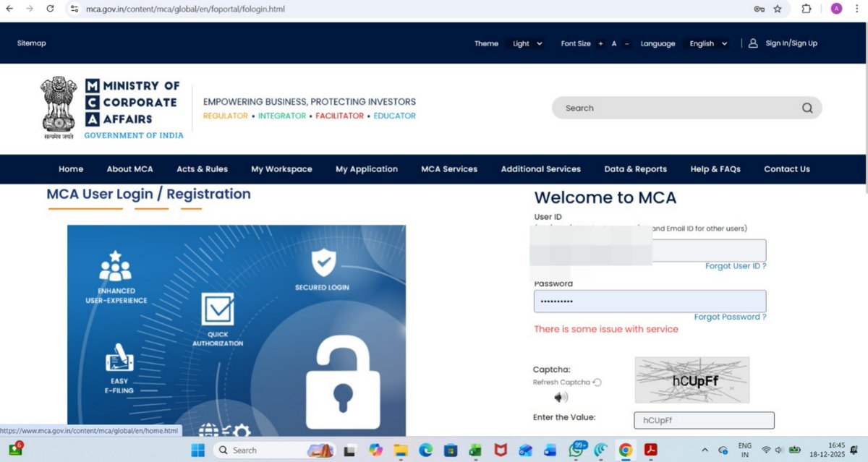Click the search magnifier icon
The height and width of the screenshot is (462, 868).
pos(807,108)
